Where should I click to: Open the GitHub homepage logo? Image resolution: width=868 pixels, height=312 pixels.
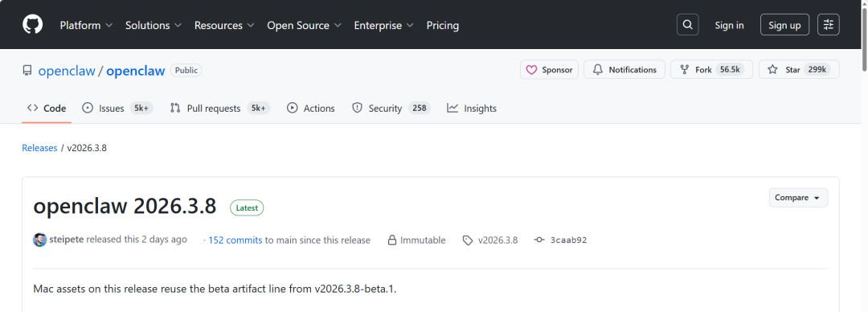(x=33, y=25)
